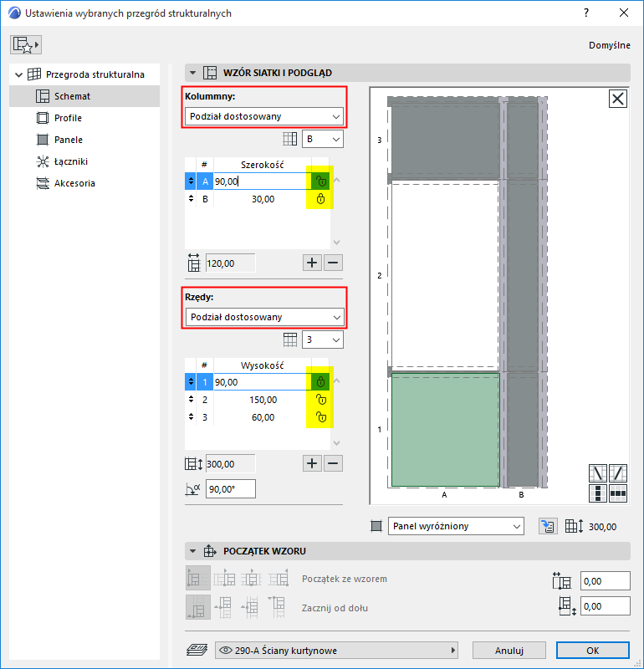Select third vertical pattern origin icon
644x669 pixels.
point(251,607)
